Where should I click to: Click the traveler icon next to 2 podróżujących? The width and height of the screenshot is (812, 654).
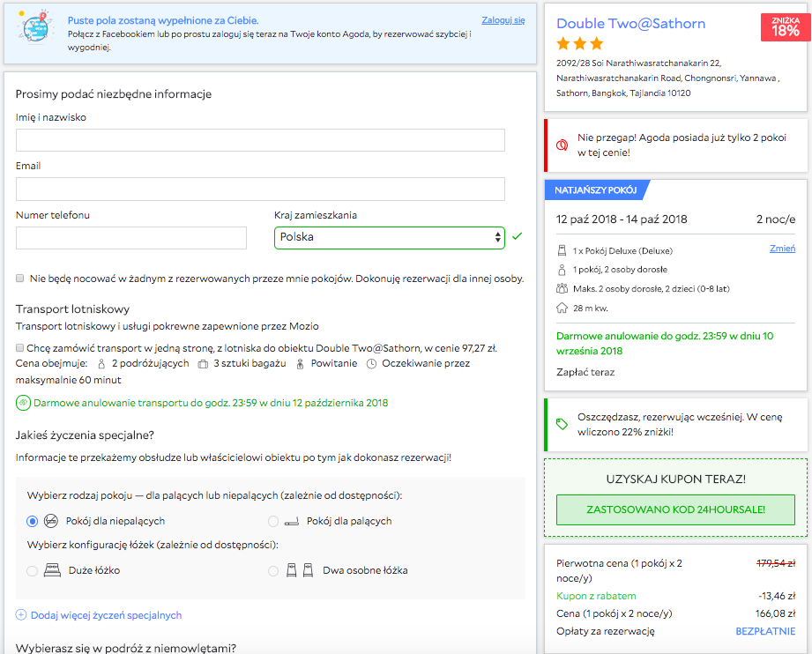pyautogui.click(x=101, y=364)
